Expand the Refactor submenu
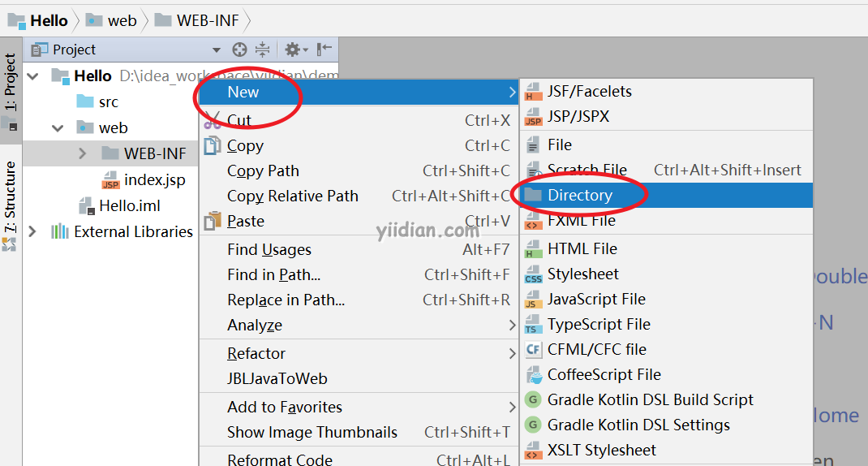 359,353
